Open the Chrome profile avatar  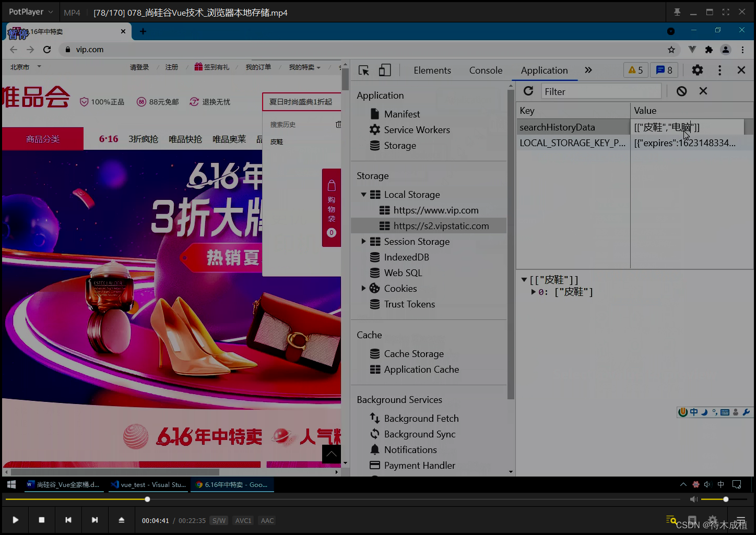(x=726, y=50)
